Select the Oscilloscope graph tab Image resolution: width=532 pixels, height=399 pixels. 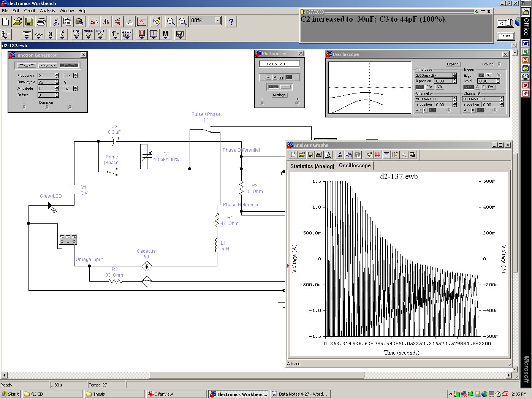(x=355, y=166)
